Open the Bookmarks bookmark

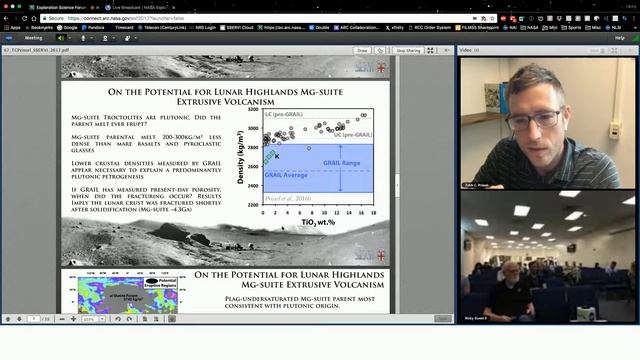tap(39, 28)
